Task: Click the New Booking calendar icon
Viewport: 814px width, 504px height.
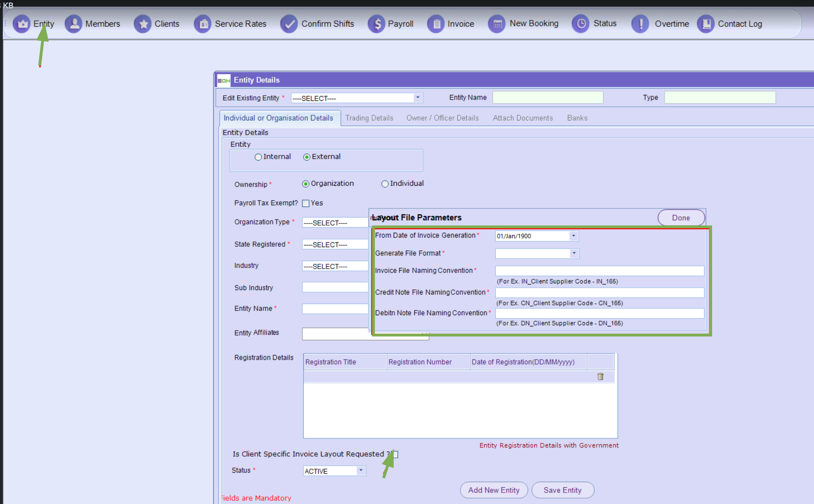Action: pos(497,24)
